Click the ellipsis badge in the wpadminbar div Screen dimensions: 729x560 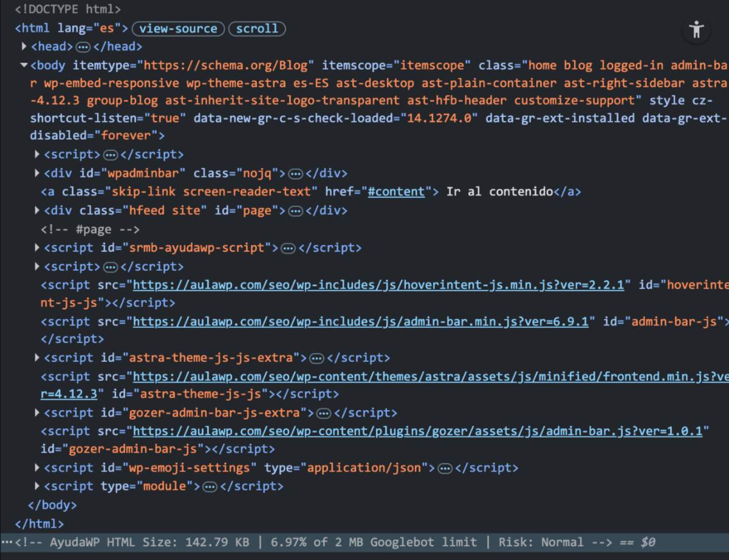coord(295,174)
